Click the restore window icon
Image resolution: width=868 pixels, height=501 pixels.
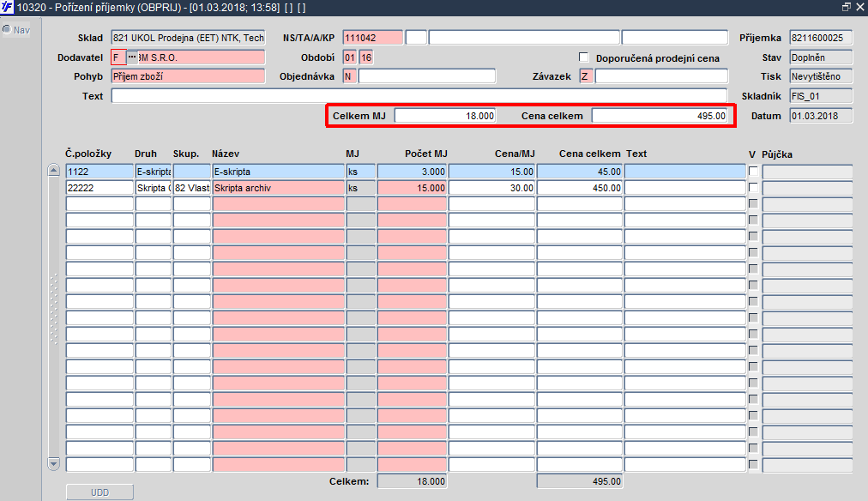(x=846, y=7)
